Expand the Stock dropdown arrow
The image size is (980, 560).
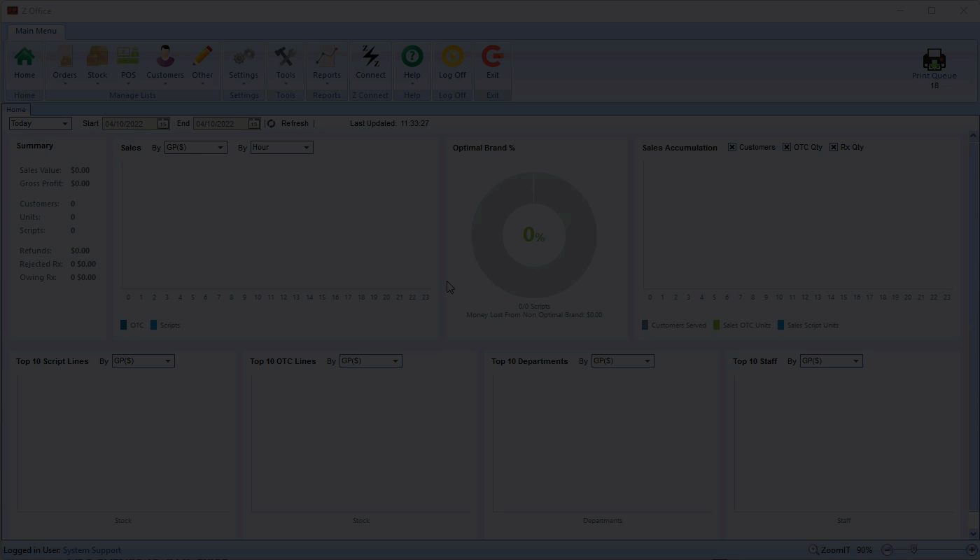pos(97,84)
